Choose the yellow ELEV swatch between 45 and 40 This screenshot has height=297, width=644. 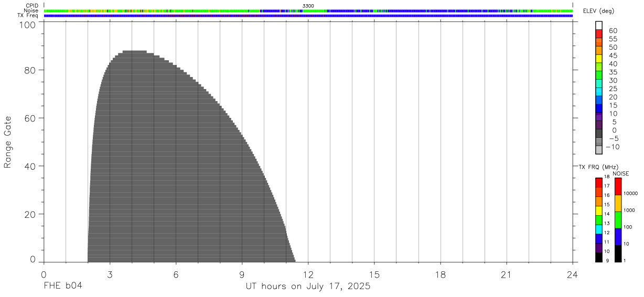point(599,59)
